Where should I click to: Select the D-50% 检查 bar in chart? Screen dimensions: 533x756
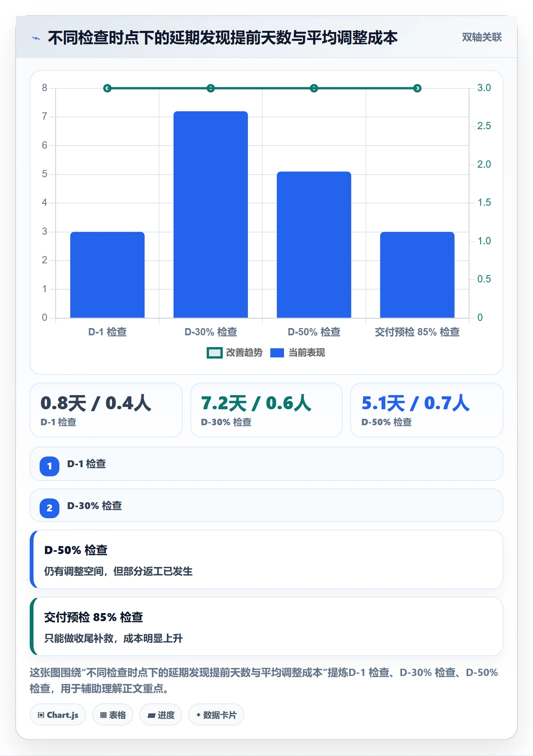pos(314,245)
